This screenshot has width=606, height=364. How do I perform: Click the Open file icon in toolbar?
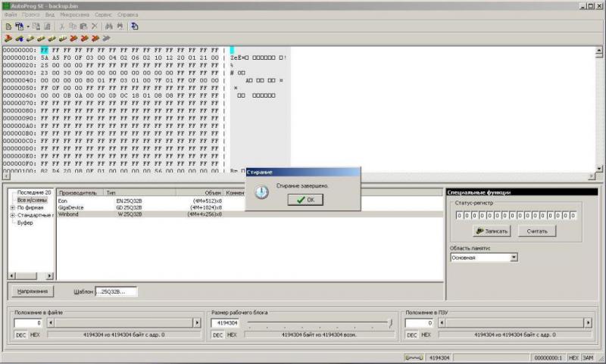click(x=20, y=26)
